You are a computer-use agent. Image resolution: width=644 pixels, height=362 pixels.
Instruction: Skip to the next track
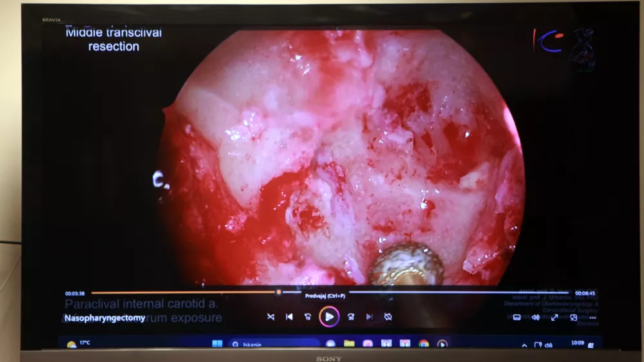click(369, 317)
